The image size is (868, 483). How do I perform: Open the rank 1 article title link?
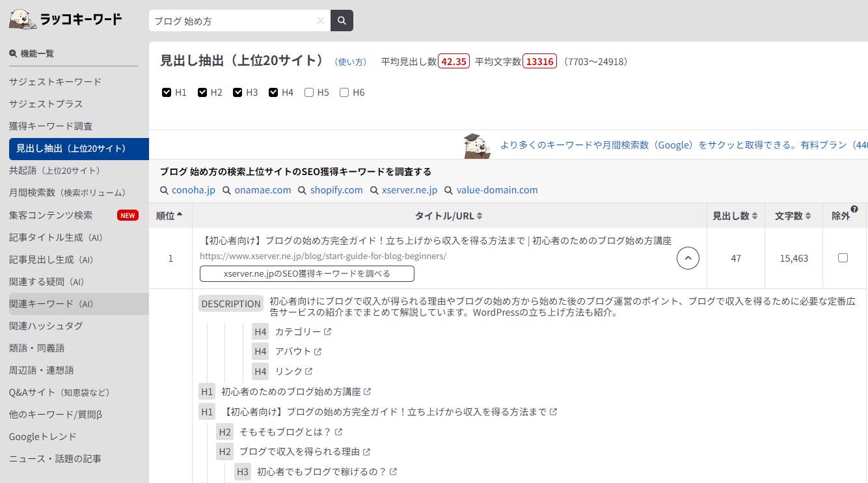coord(436,240)
